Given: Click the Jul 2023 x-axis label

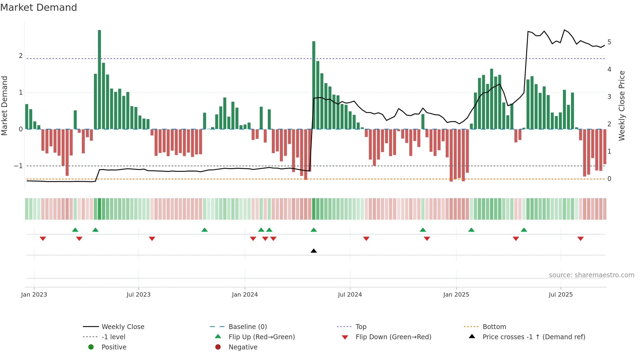Looking at the screenshot, I should click(138, 294).
